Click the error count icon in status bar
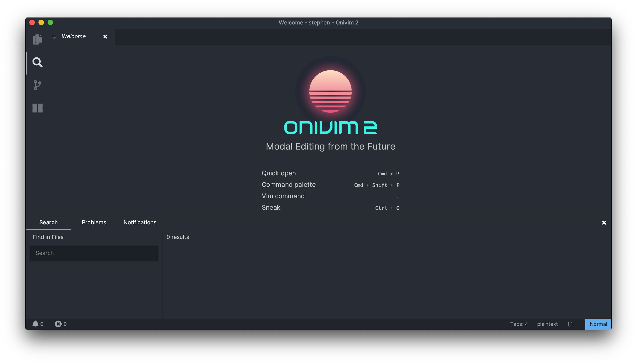Image resolution: width=637 pixels, height=364 pixels. click(58, 324)
